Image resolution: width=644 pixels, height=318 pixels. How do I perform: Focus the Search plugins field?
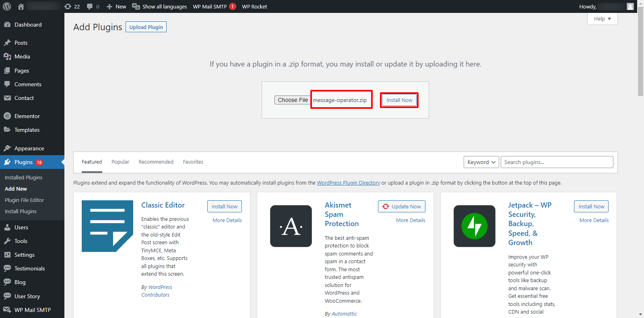[x=557, y=162]
